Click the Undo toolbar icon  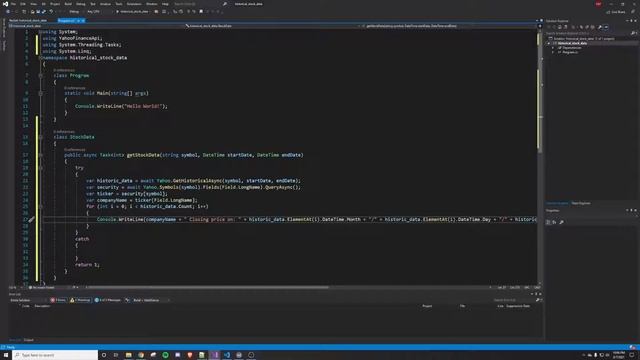click(x=51, y=12)
